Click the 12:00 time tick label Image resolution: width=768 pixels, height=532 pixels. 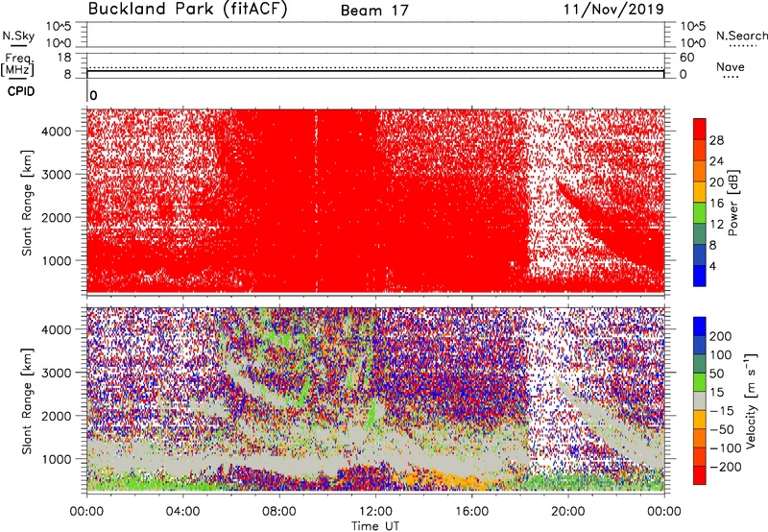click(x=375, y=512)
